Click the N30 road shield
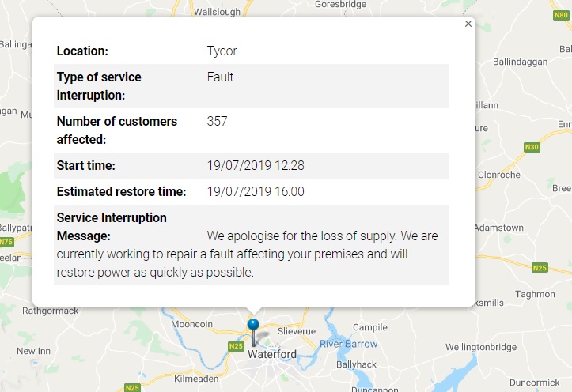This screenshot has height=392, width=572. (532, 146)
